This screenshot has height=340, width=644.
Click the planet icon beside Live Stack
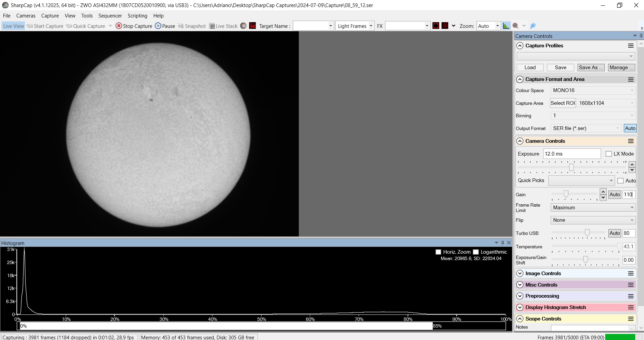pos(243,26)
